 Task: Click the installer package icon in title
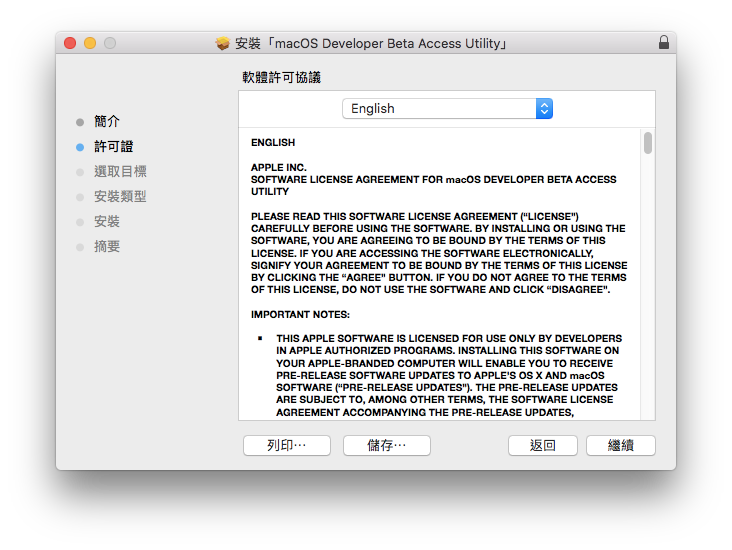(x=223, y=43)
